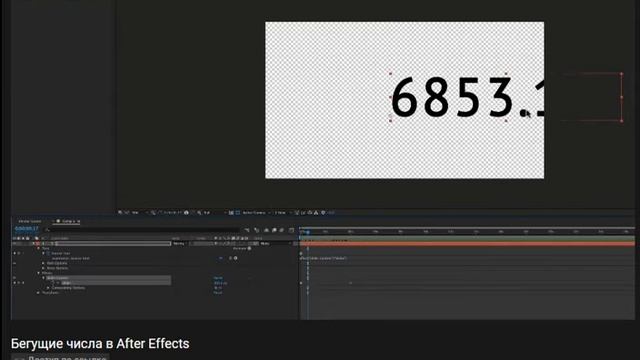The height and width of the screenshot is (360, 640).
Task: Switch to the Render Queue tab
Action: point(30,221)
